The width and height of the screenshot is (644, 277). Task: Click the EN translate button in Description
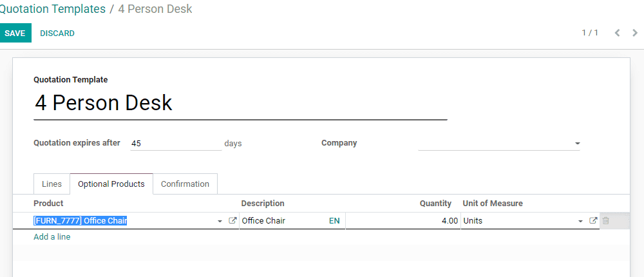334,221
